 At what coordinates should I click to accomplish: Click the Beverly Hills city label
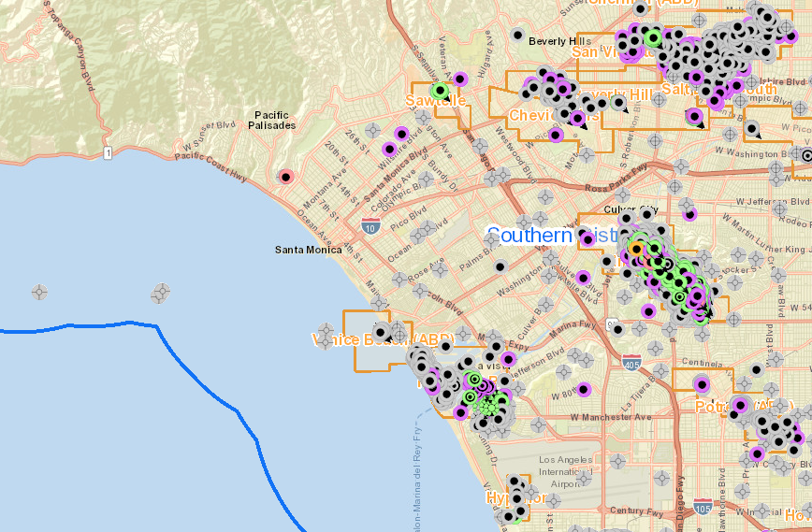559,41
